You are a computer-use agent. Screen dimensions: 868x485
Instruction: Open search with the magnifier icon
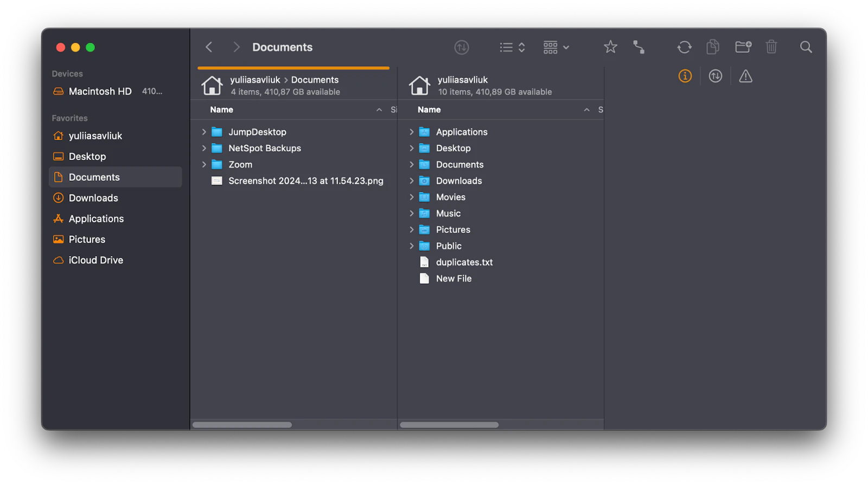[806, 47]
